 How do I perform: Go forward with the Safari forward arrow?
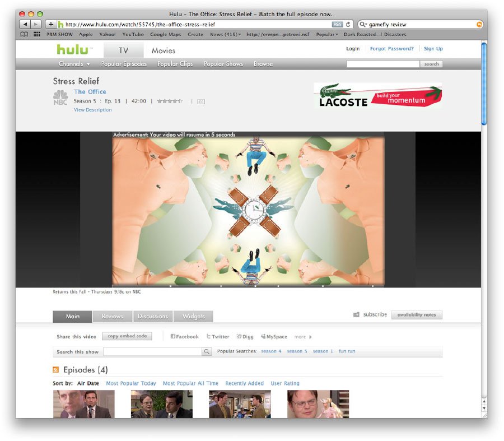[x=36, y=24]
